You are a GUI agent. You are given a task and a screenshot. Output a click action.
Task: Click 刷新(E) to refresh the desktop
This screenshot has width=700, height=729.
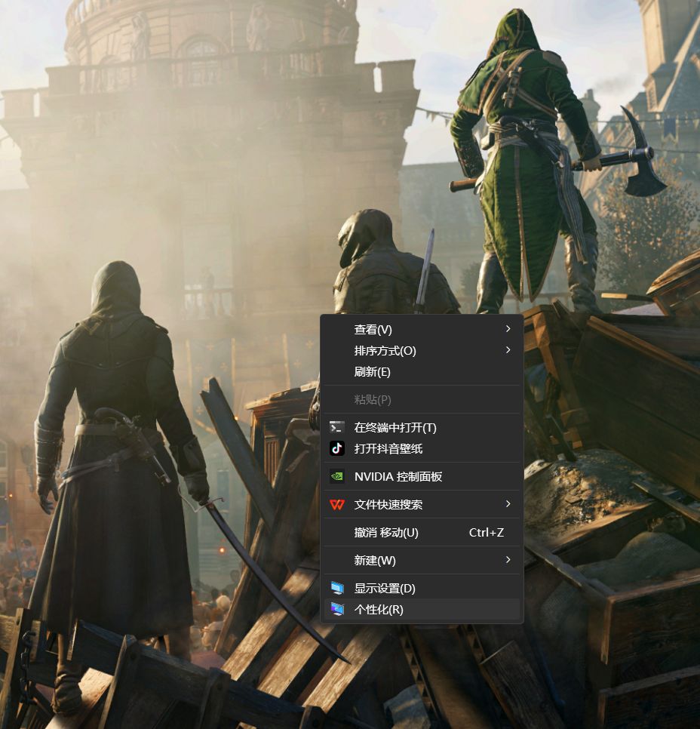pyautogui.click(x=422, y=372)
